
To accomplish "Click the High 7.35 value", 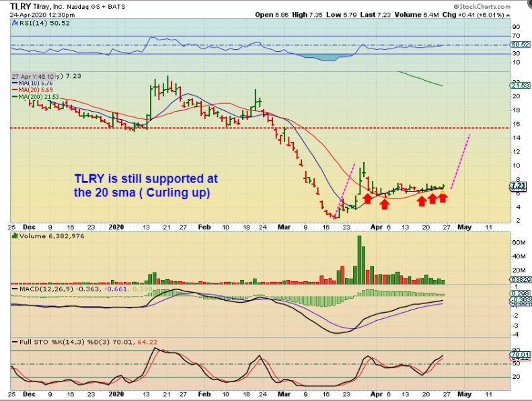I will (307, 15).
